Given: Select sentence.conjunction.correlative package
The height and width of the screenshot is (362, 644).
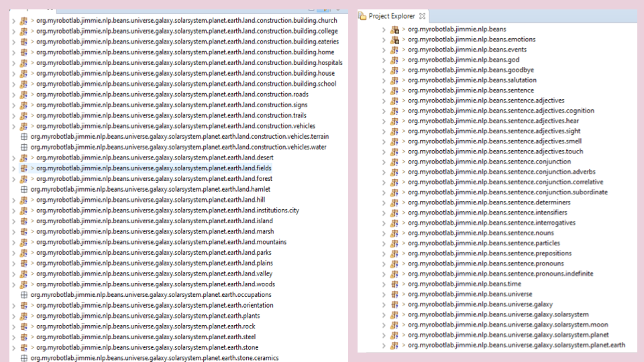Looking at the screenshot, I should (506, 182).
